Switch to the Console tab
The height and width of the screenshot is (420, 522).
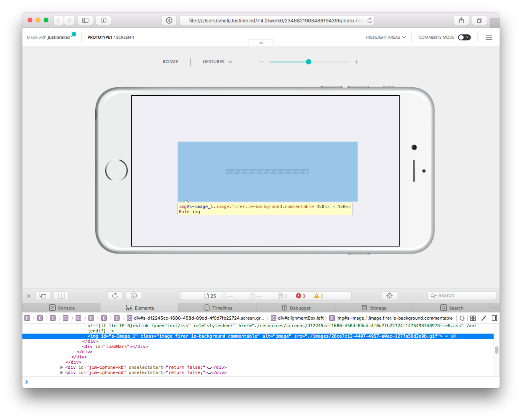(62, 308)
